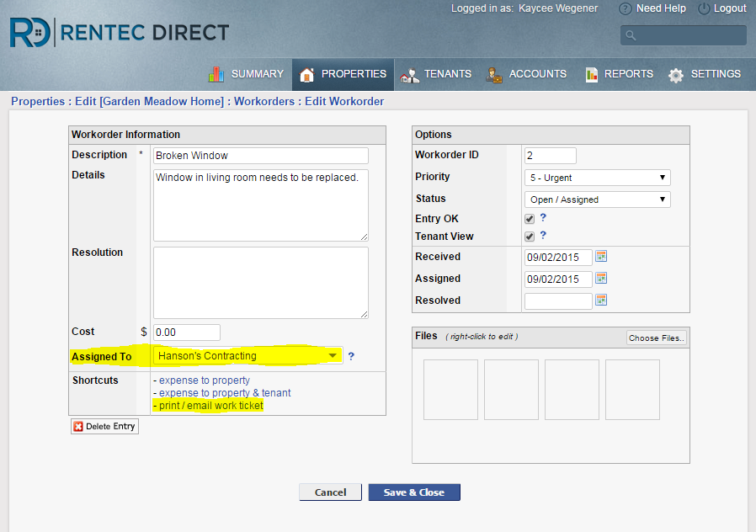Click the help icon beside Entry OK

[543, 218]
